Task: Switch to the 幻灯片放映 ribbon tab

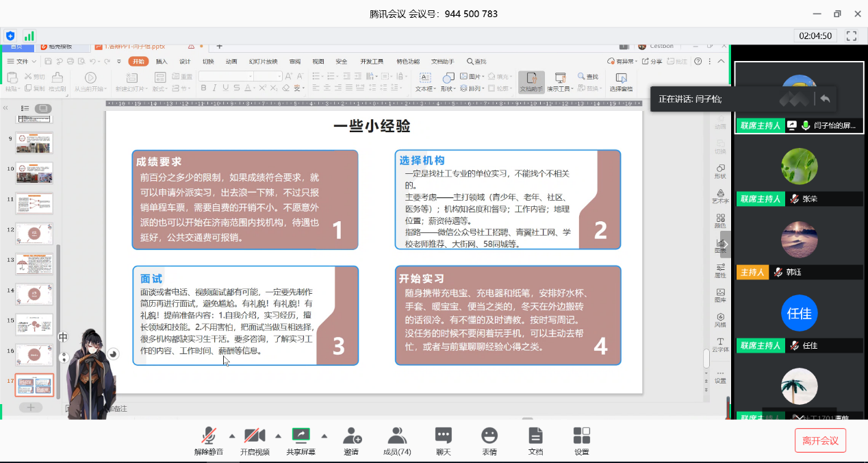Action: click(263, 62)
